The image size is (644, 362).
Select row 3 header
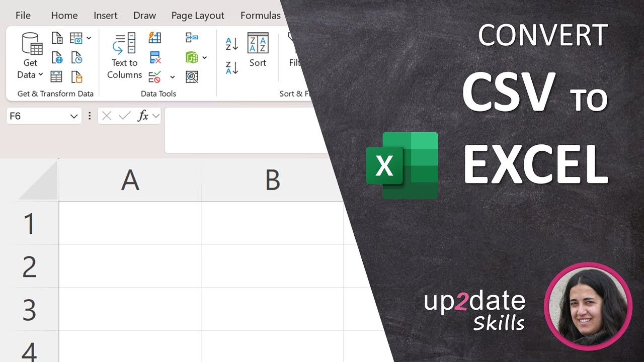coord(29,309)
